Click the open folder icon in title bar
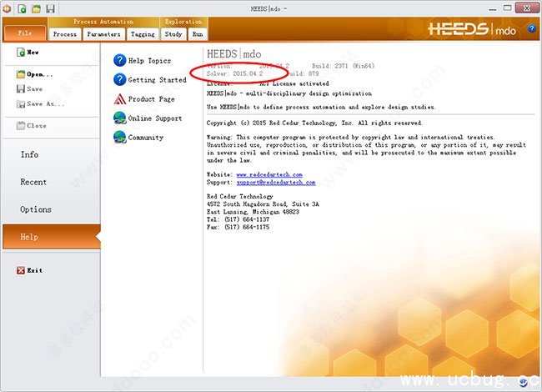The width and height of the screenshot is (542, 392). click(37, 8)
